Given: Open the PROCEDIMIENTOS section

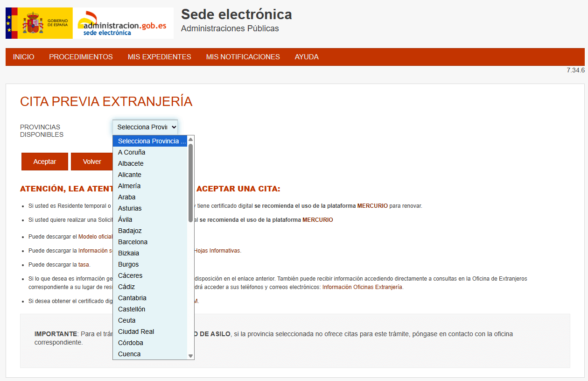Looking at the screenshot, I should 80,56.
